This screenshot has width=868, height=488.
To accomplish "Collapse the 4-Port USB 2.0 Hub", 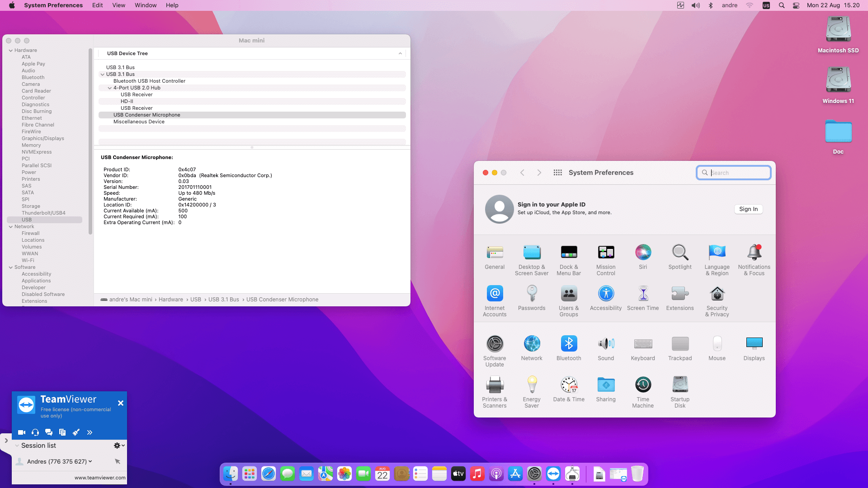I will point(110,88).
